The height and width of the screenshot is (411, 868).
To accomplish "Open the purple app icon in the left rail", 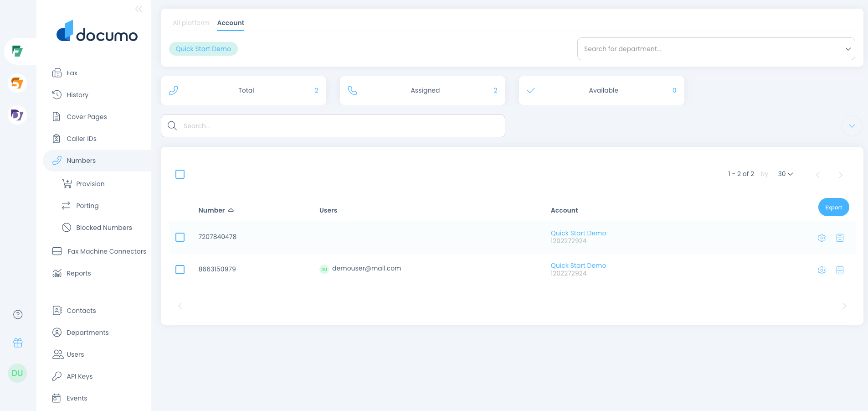I will pyautogui.click(x=17, y=115).
